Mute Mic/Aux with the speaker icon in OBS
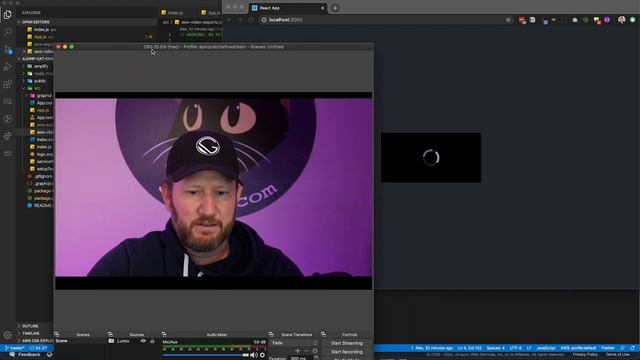Screen dimensions: 640x360 click(253, 355)
